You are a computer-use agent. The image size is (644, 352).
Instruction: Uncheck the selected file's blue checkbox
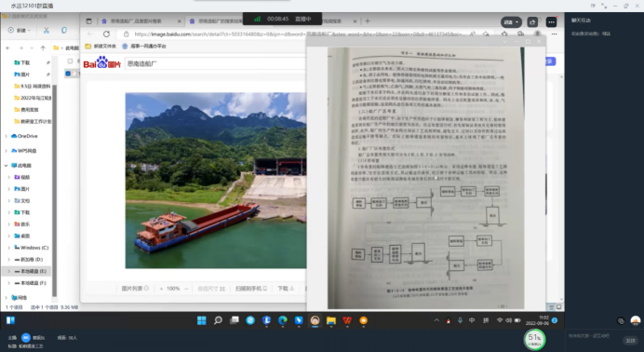tap(68, 74)
